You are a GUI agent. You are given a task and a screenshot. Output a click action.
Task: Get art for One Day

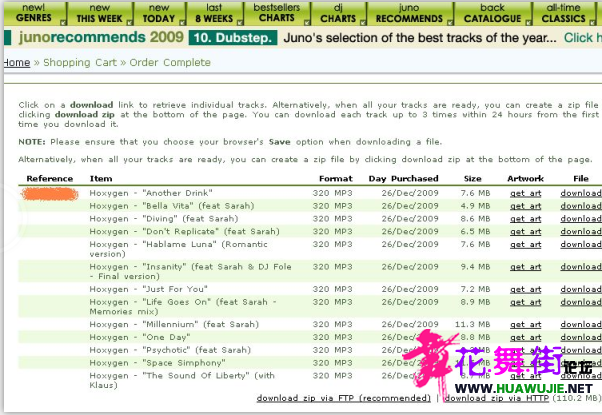tap(526, 337)
